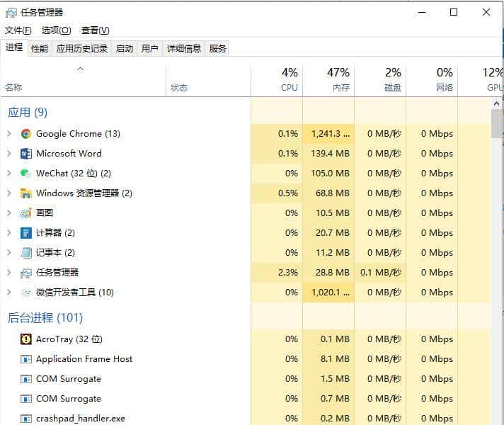The width and height of the screenshot is (504, 425).
Task: Sort by the 磁盘 column header
Action: tap(380, 81)
